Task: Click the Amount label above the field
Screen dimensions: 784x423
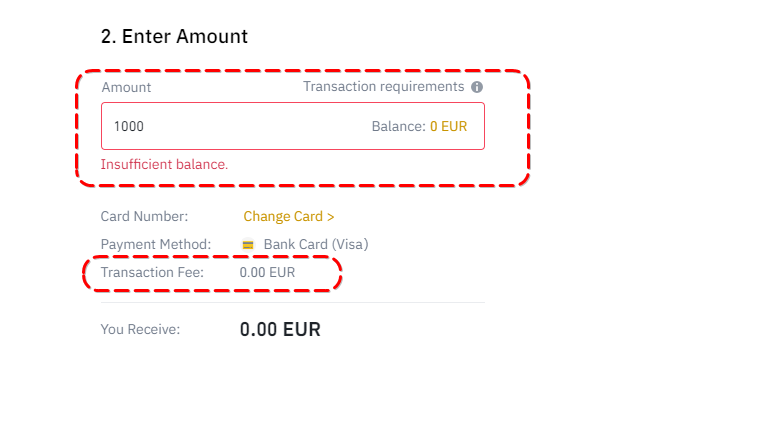Action: pos(126,88)
